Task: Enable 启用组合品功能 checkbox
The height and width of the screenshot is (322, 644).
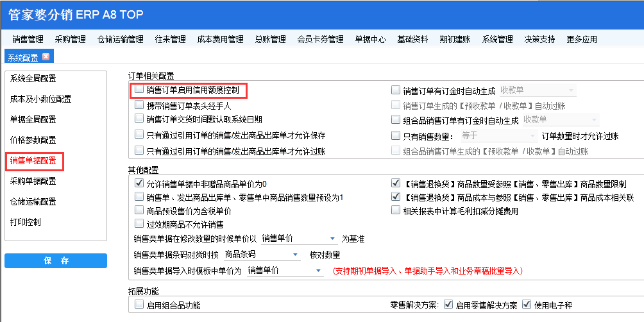Action: [140, 305]
